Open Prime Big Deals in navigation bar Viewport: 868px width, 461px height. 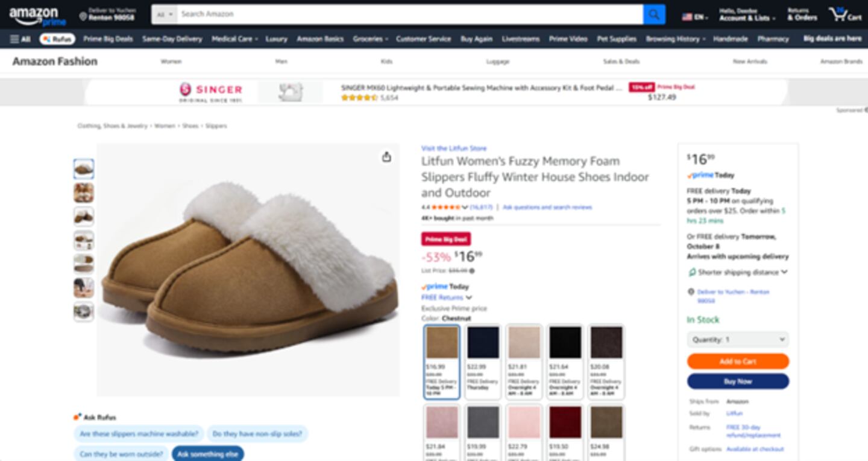tap(108, 39)
